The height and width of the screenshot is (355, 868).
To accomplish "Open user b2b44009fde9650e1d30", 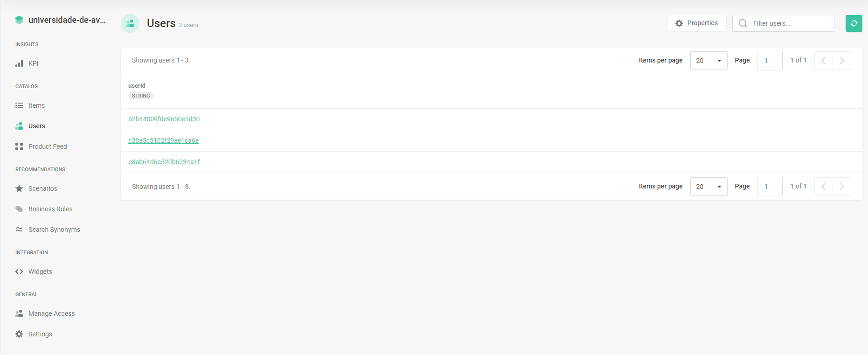I will [164, 119].
